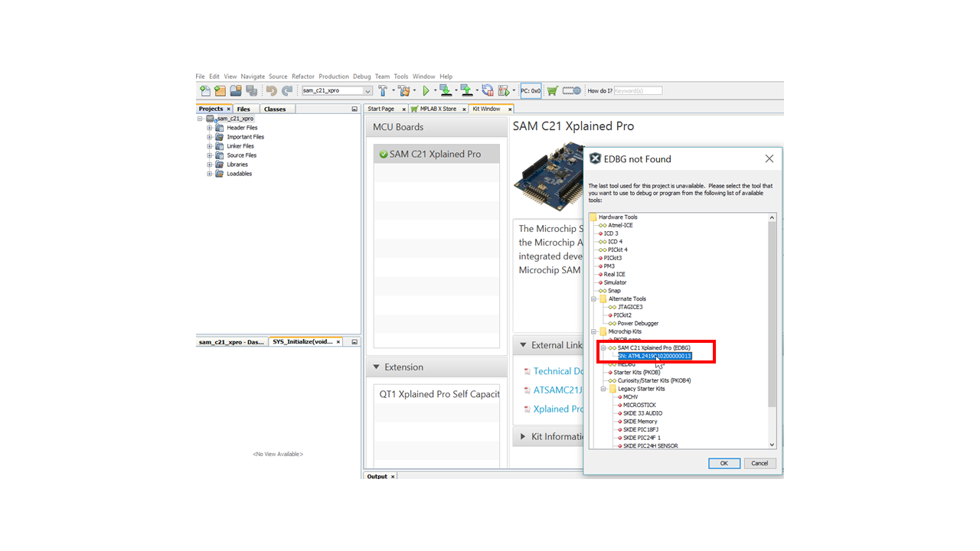
Task: Switch to the Files panel tab
Action: (243, 109)
